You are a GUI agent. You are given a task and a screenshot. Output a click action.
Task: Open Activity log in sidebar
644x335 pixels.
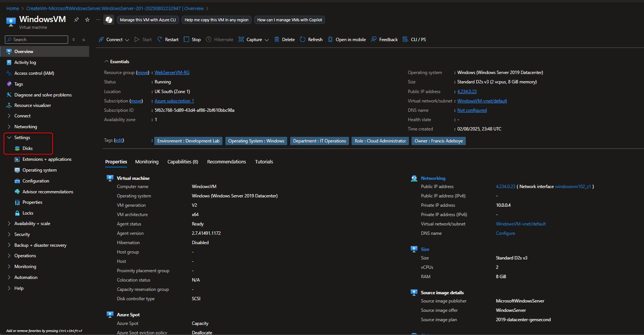[25, 62]
